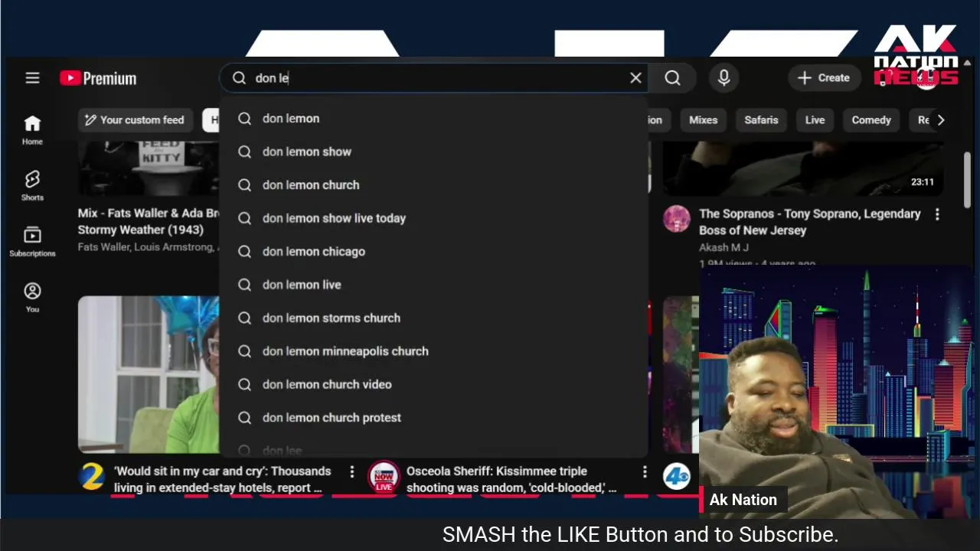980x551 pixels.
Task: Open the News Now live channel avatar
Action: [x=384, y=476]
